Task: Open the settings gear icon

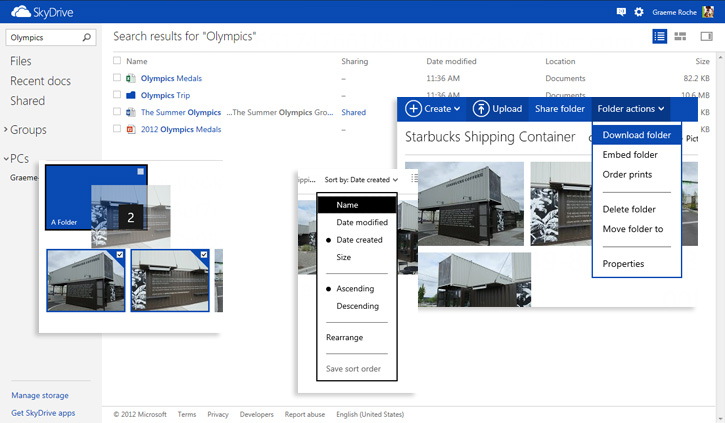Action: click(x=639, y=12)
